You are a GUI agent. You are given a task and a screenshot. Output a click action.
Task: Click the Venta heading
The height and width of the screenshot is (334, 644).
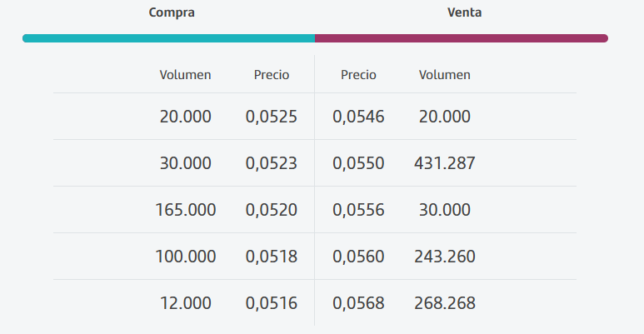click(x=465, y=12)
